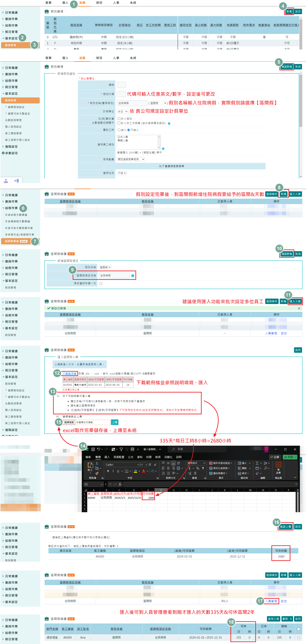This screenshot has height=644, width=306.
Task: Open the 計假單位 半日 dropdown
Action: point(123,112)
